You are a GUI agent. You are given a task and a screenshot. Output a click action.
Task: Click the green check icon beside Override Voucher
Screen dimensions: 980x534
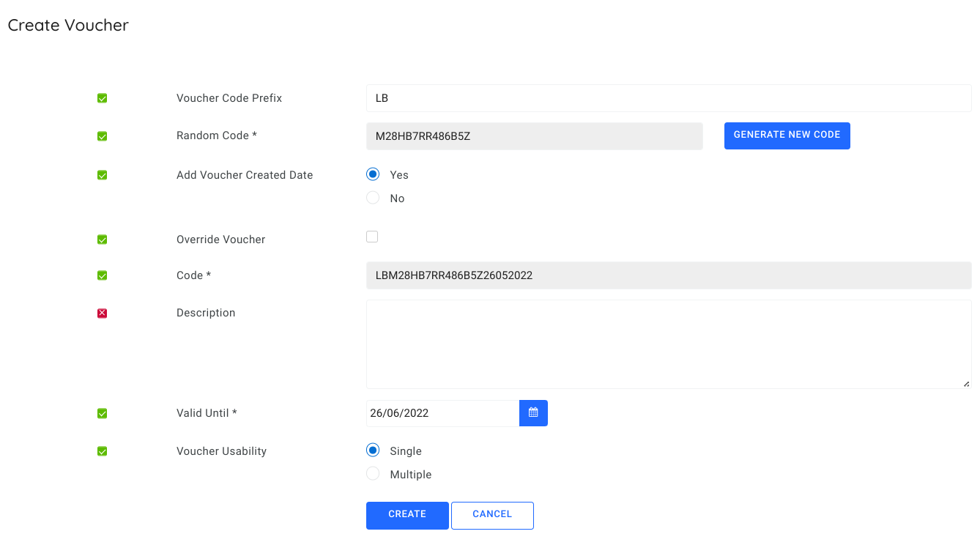102,240
